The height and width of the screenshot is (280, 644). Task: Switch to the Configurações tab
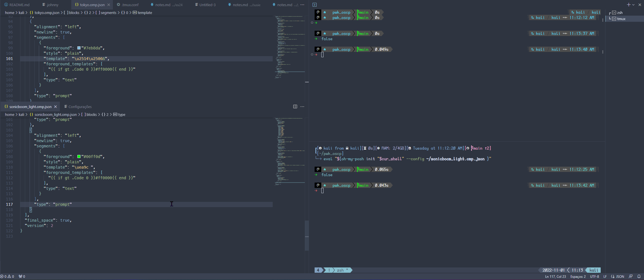pos(80,106)
